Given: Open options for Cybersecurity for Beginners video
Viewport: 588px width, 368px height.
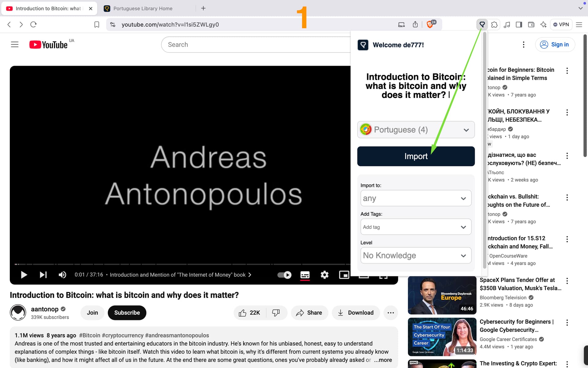Looking at the screenshot, I should [567, 323].
